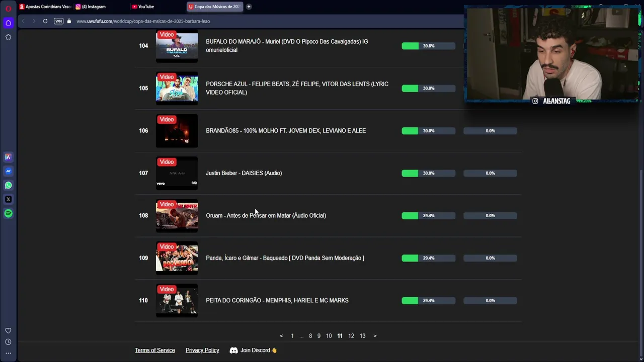
Task: Click title PORSCHE AZUL - FELIPE BEATS
Action: click(297, 88)
